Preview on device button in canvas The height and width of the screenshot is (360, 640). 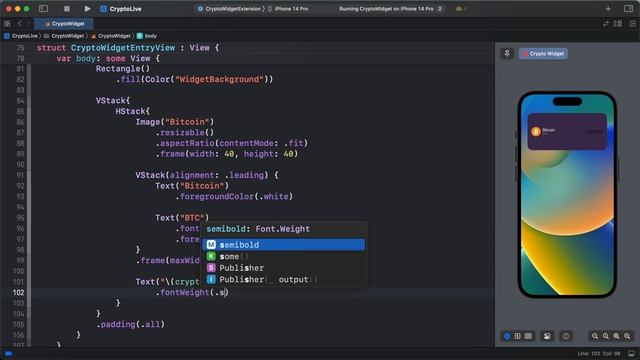tap(566, 336)
